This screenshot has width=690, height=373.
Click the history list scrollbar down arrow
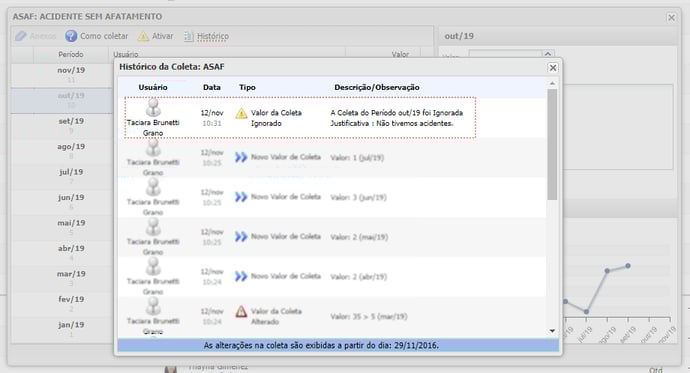pyautogui.click(x=552, y=331)
